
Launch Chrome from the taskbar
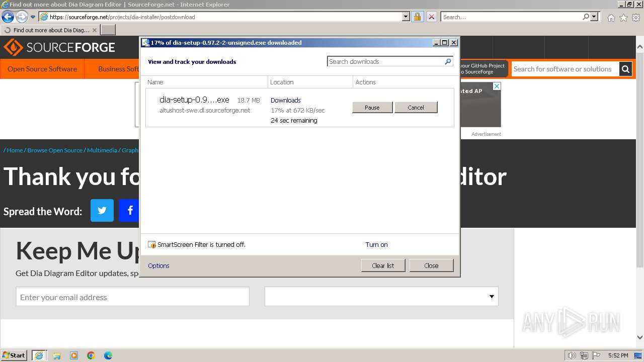pyautogui.click(x=91, y=355)
